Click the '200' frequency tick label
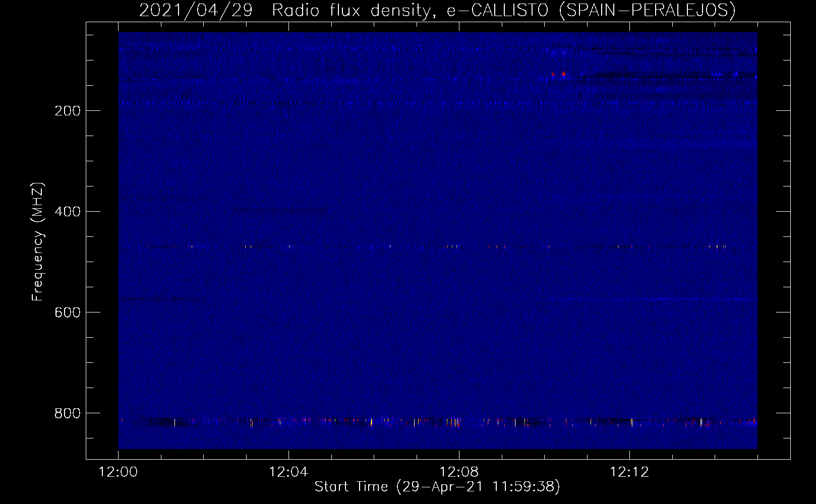The width and height of the screenshot is (816, 504). [68, 111]
